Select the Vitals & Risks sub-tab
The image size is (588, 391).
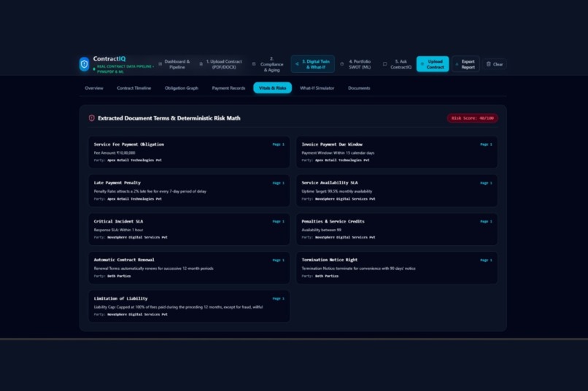[x=273, y=88]
